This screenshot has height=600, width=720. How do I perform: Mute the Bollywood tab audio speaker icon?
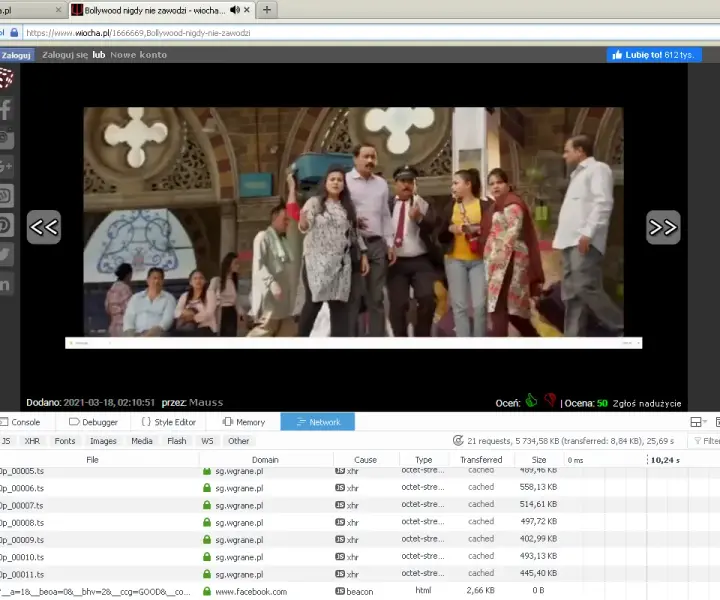point(235,10)
